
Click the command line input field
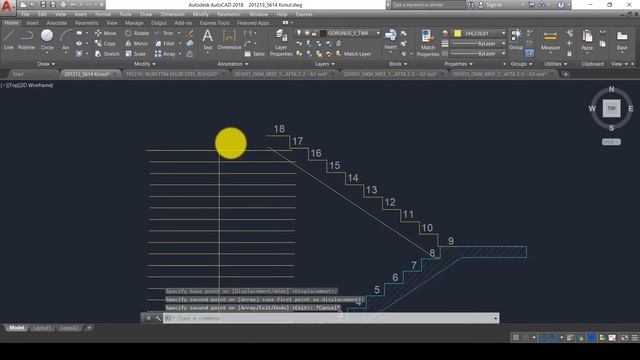click(x=331, y=318)
